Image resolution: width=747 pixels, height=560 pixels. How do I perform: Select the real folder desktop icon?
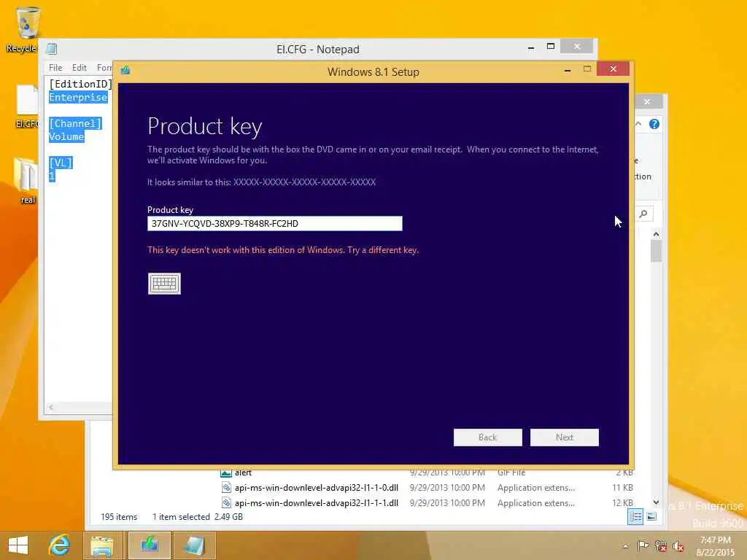(x=27, y=181)
